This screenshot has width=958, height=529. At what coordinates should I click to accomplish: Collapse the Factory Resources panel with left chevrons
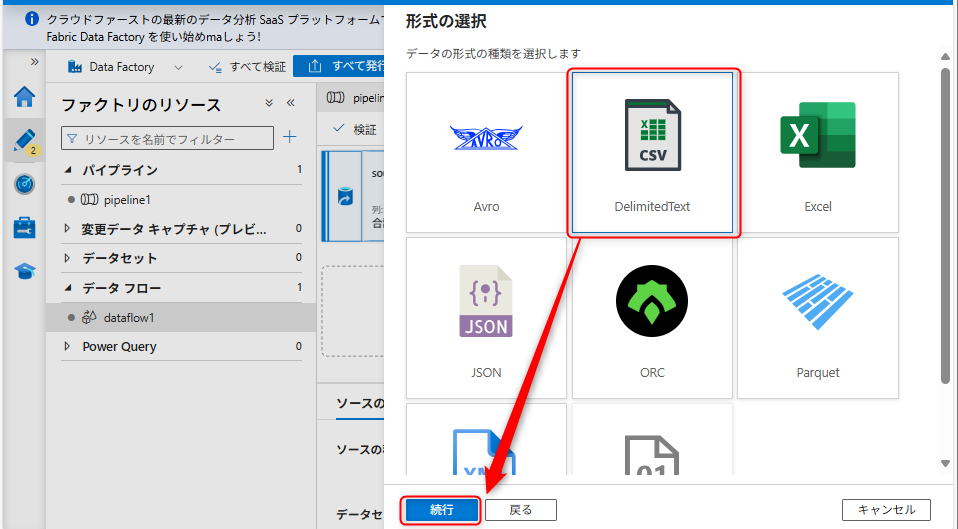(x=291, y=103)
